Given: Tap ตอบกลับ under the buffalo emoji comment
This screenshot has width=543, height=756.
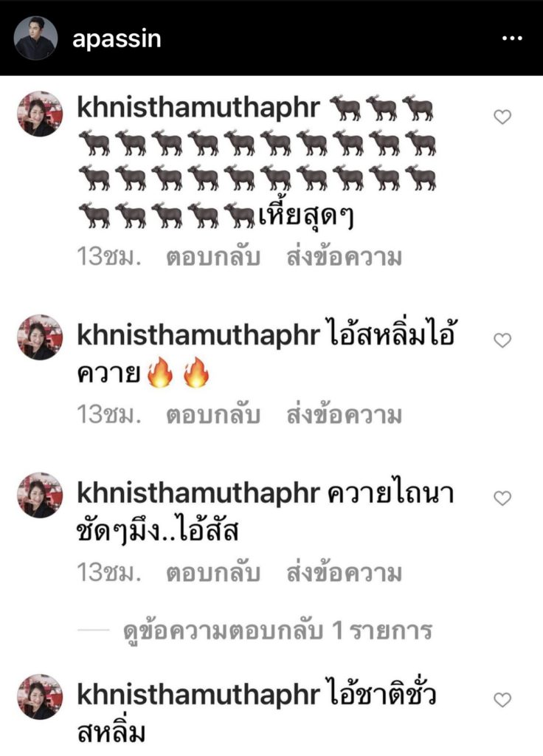Looking at the screenshot, I should click(x=213, y=258).
